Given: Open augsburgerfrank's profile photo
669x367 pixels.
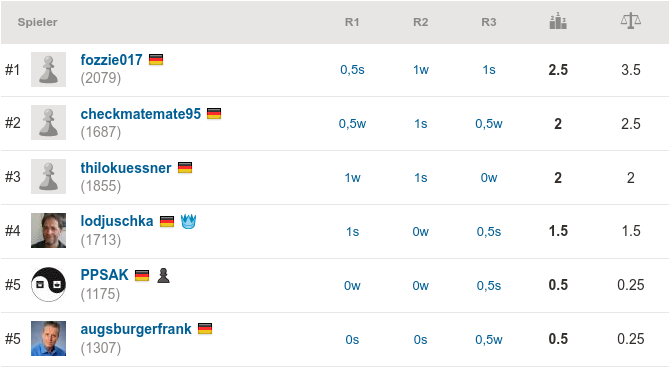Looking at the screenshot, I should tap(49, 338).
